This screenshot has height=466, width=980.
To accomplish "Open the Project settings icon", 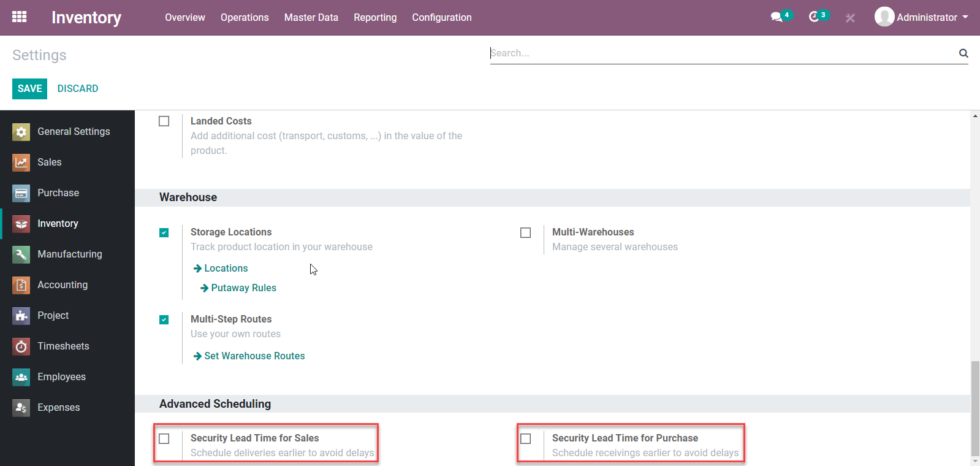I will [21, 316].
